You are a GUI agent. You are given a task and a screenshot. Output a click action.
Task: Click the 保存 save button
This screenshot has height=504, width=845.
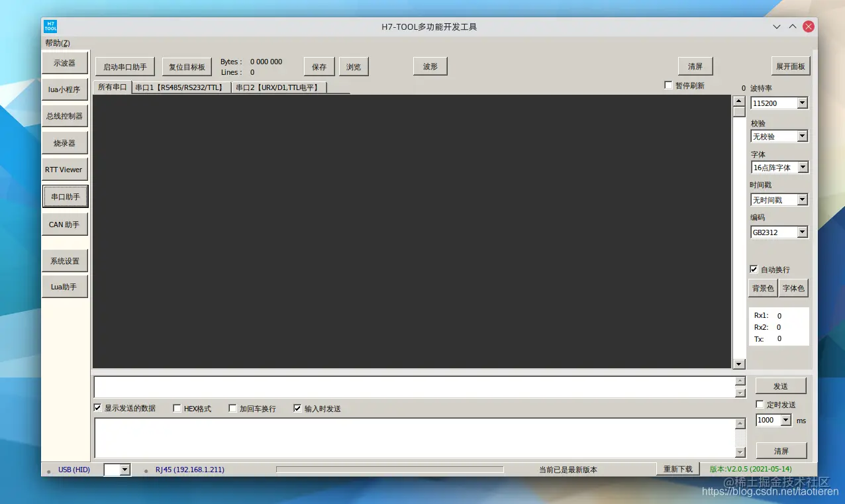[x=319, y=67]
